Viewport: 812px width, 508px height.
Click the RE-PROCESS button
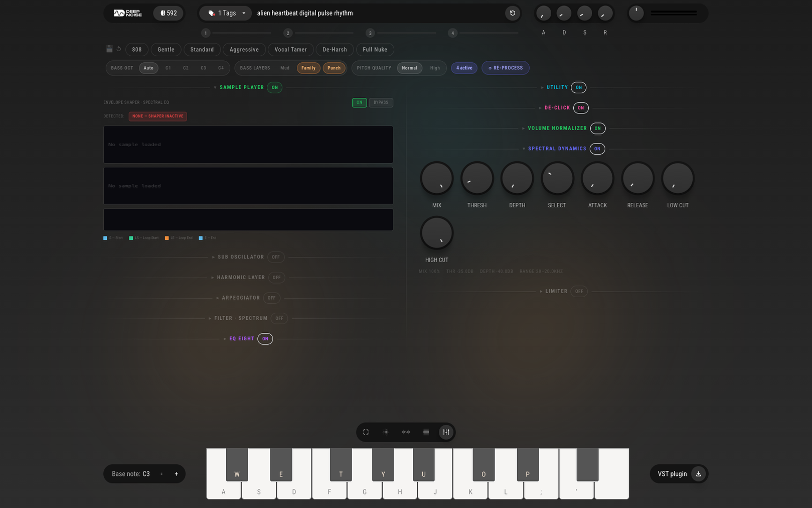tap(506, 68)
